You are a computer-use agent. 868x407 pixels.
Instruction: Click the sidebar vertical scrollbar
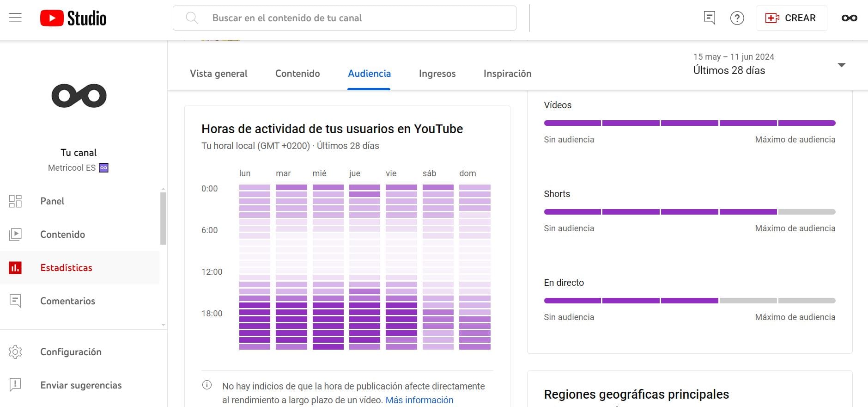pos(163,218)
